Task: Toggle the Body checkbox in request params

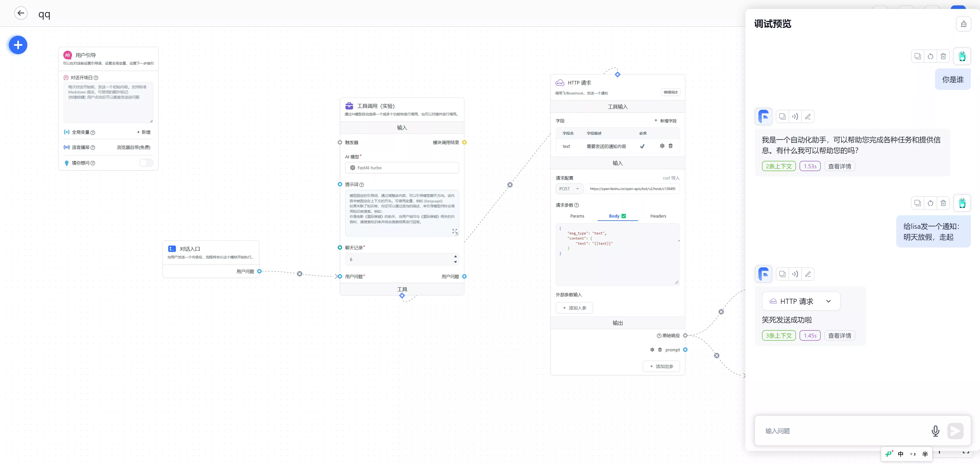Action: point(624,216)
